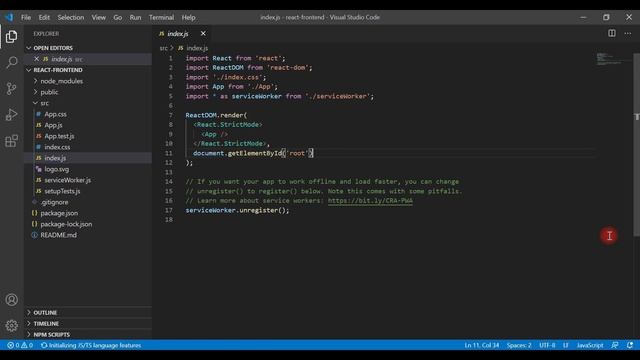
Task: Click the feedback icon in status bar
Action: pyautogui.click(x=615, y=345)
